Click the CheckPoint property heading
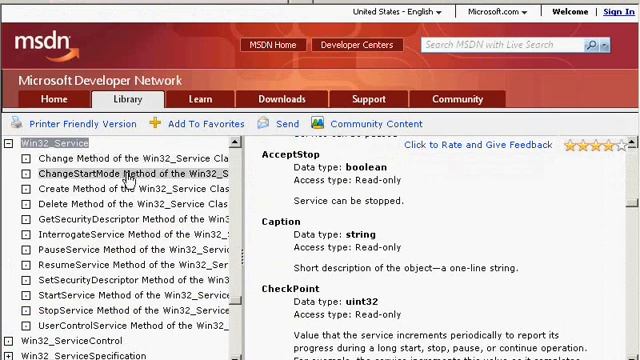Viewport: 640px width, 360px height. click(291, 289)
